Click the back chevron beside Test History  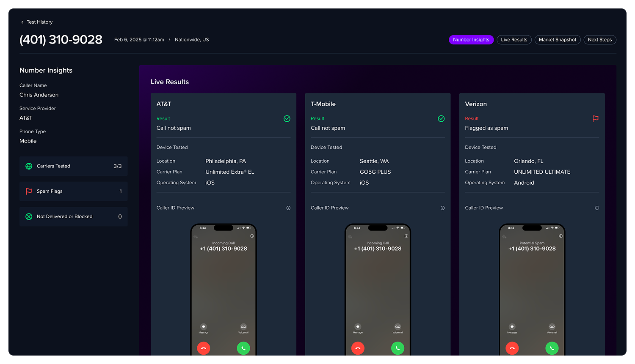click(22, 22)
